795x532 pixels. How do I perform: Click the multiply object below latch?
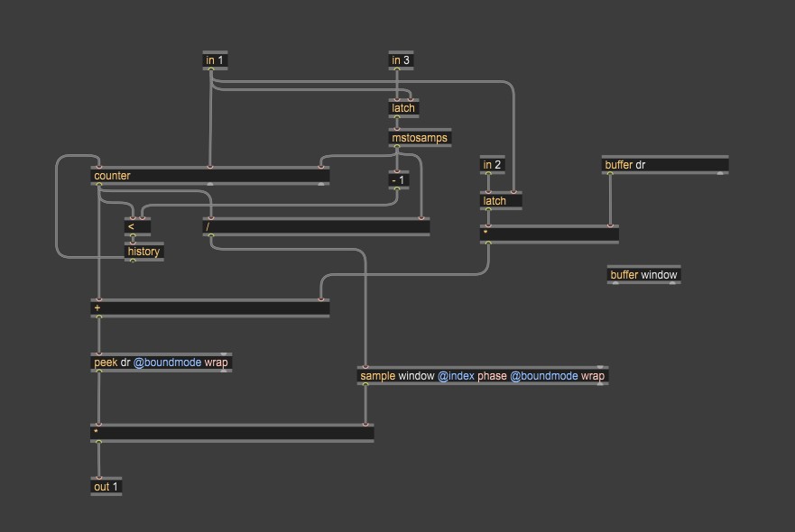coord(549,234)
